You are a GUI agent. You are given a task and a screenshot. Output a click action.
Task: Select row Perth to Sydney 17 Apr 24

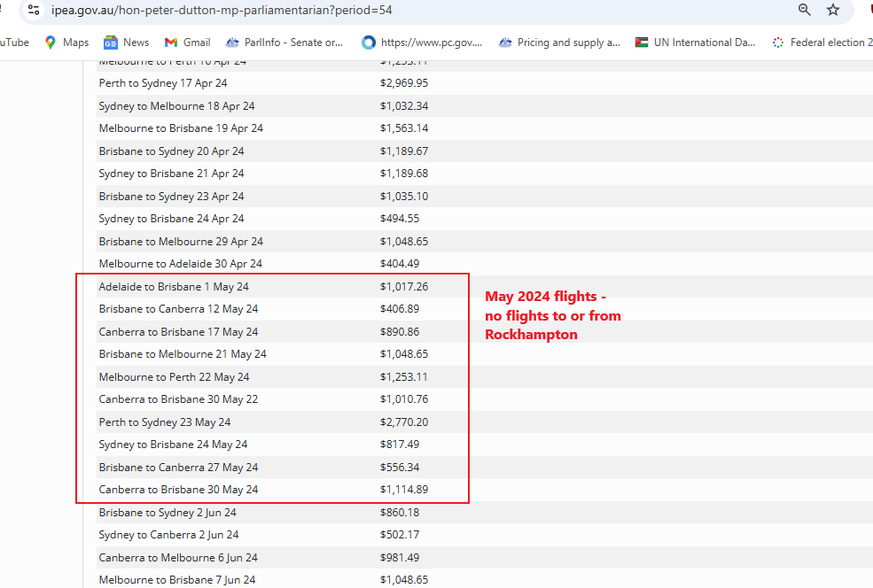[x=485, y=83]
